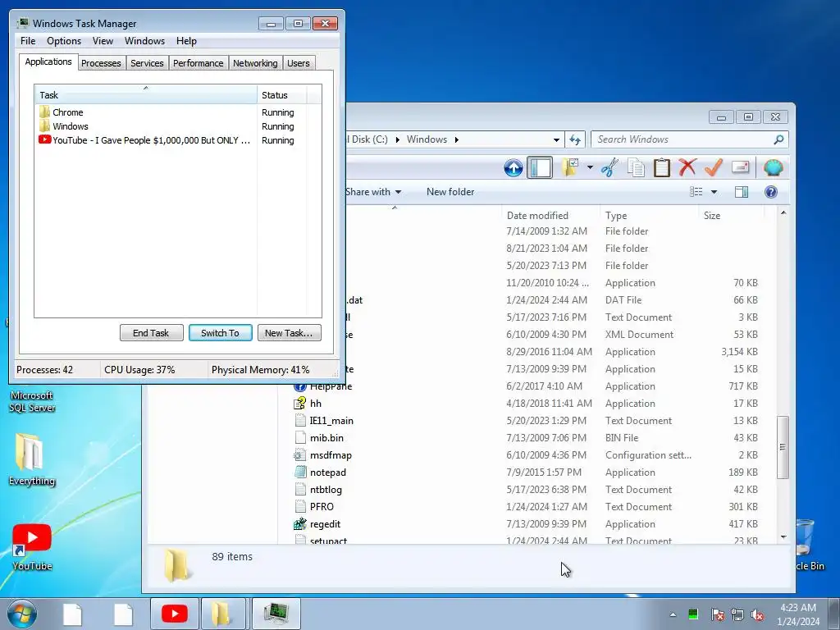Viewport: 840px width, 630px height.
Task: Open the View menu in Task Manager
Action: coord(103,41)
